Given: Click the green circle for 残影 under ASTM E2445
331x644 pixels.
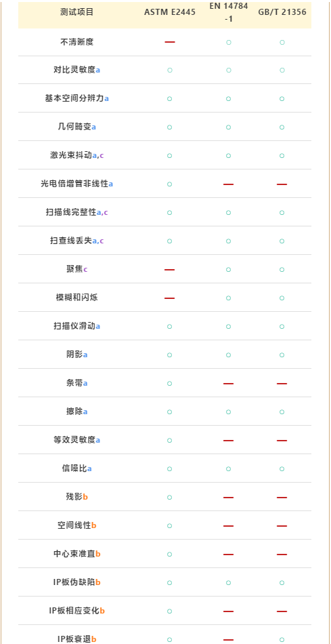Looking at the screenshot, I should click(170, 498).
